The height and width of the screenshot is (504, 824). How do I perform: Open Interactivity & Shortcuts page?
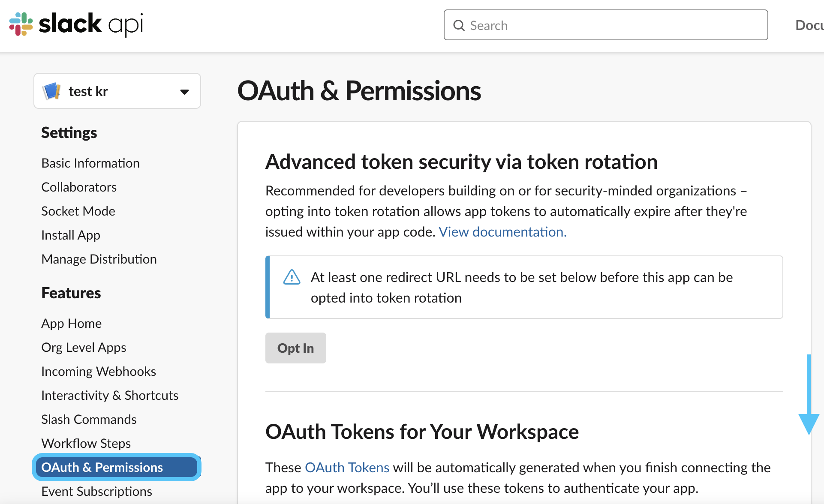click(x=110, y=396)
